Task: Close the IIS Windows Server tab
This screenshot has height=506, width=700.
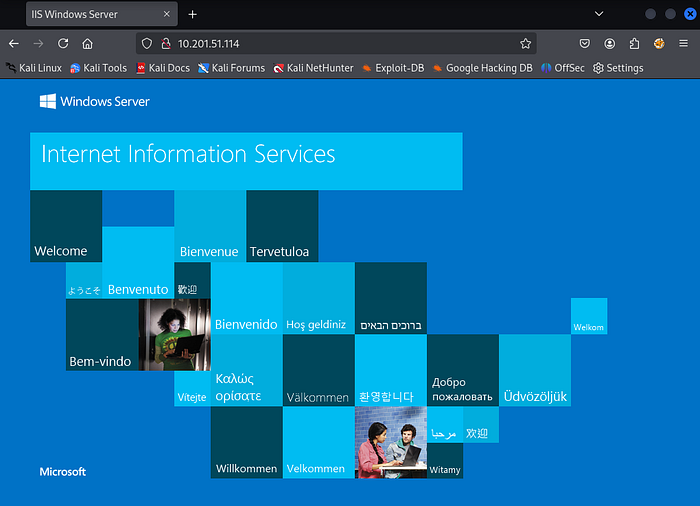Action: (167, 14)
